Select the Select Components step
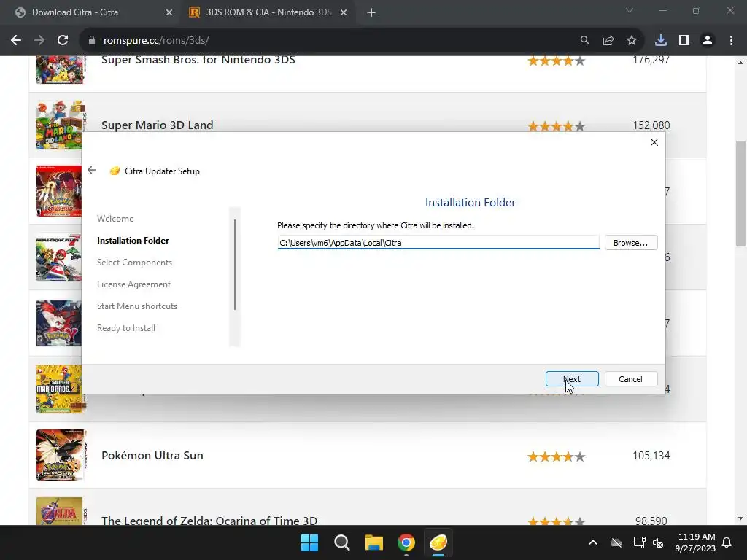The image size is (747, 560). tap(134, 262)
